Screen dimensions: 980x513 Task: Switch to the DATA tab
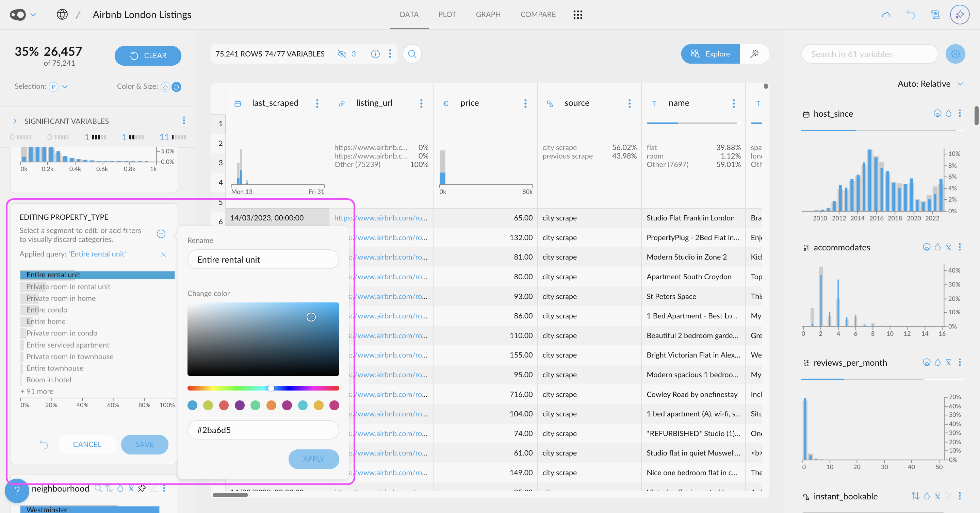coord(409,14)
